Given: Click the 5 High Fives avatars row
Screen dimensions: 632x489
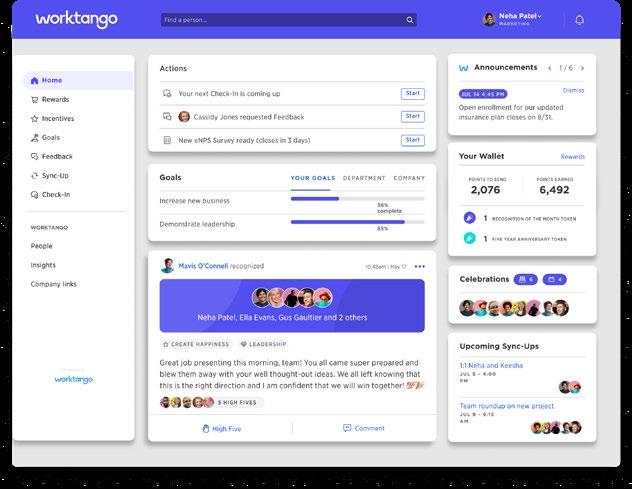Looking at the screenshot, I should [187, 402].
